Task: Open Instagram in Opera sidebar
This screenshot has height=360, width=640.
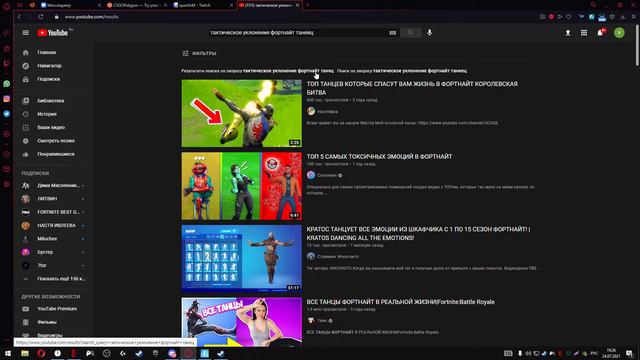Action: point(7,99)
